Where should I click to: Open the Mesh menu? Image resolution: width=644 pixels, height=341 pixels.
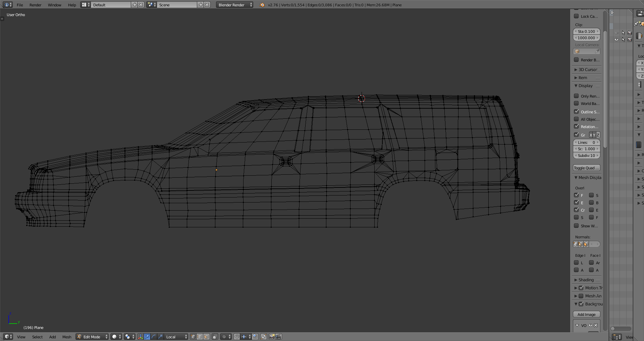coord(67,337)
